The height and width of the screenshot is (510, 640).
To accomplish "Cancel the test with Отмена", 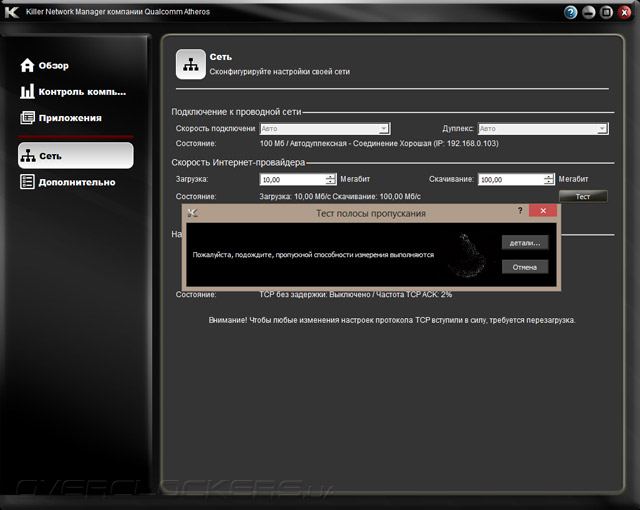I will click(x=525, y=267).
